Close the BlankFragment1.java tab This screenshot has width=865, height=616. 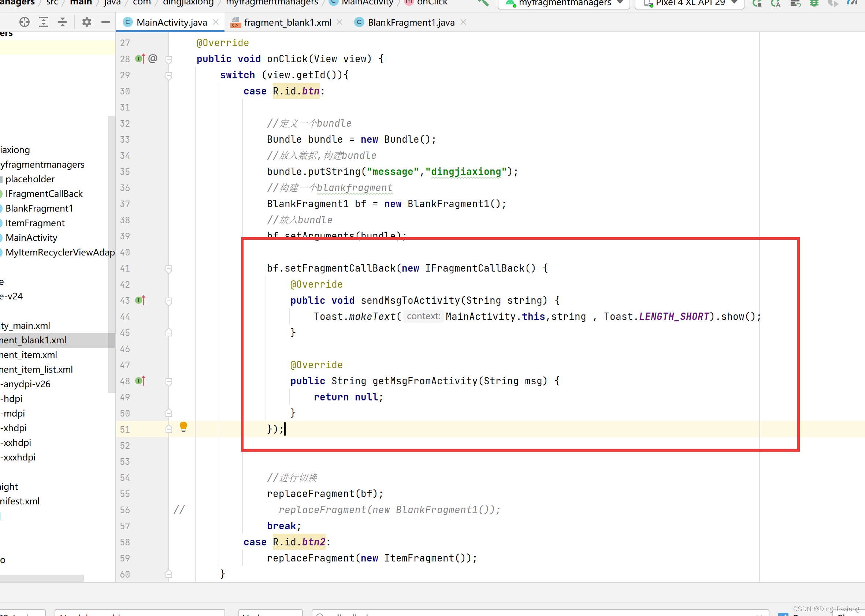[463, 22]
